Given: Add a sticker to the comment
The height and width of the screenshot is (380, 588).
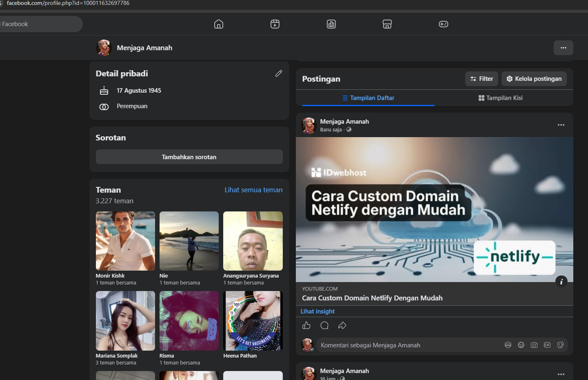Looking at the screenshot, I should click(x=560, y=345).
